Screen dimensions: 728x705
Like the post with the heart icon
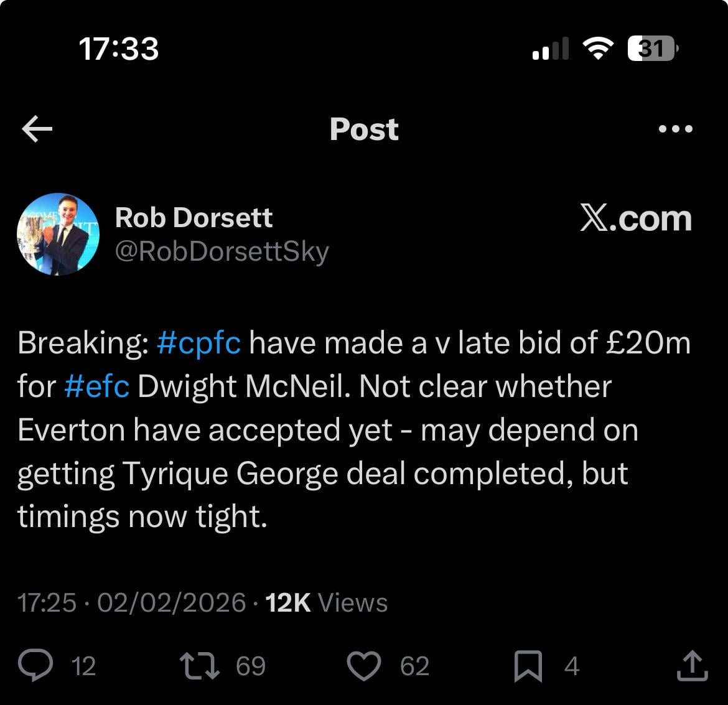point(363,666)
